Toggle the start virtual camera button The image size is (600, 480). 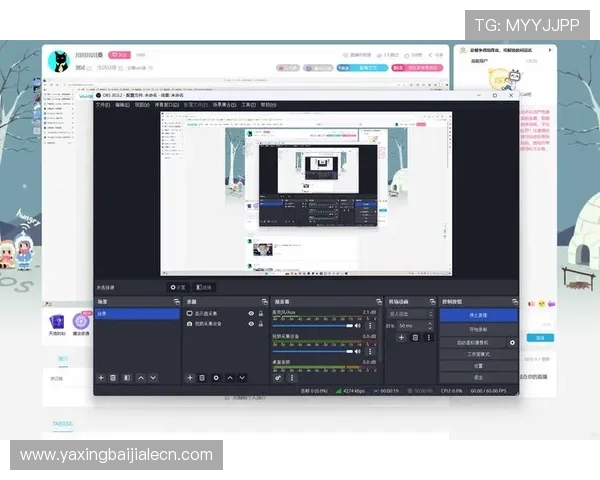click(473, 343)
